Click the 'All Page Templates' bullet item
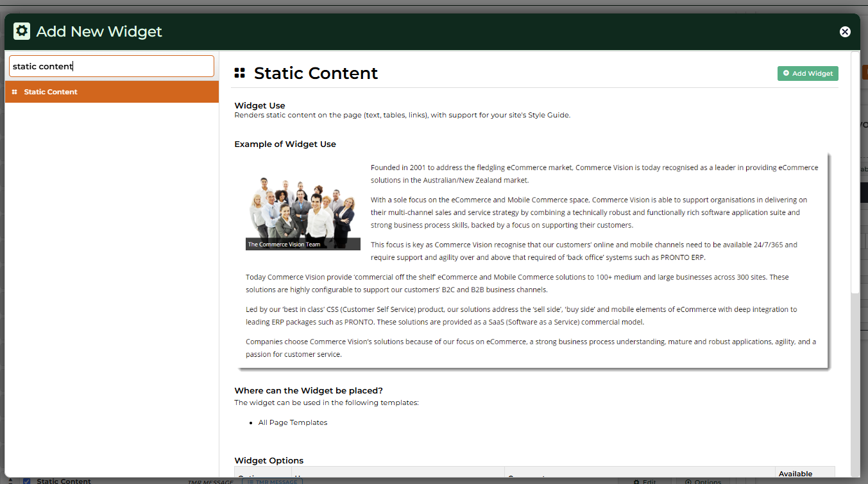 tap(293, 422)
